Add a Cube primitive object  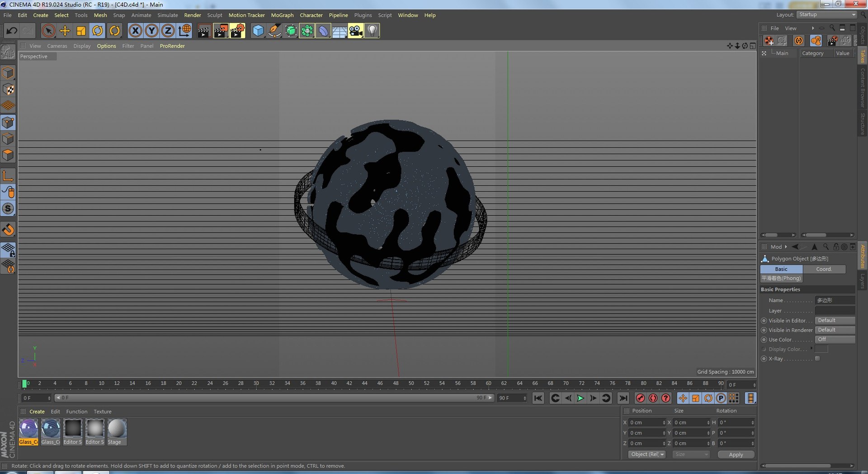pos(258,31)
